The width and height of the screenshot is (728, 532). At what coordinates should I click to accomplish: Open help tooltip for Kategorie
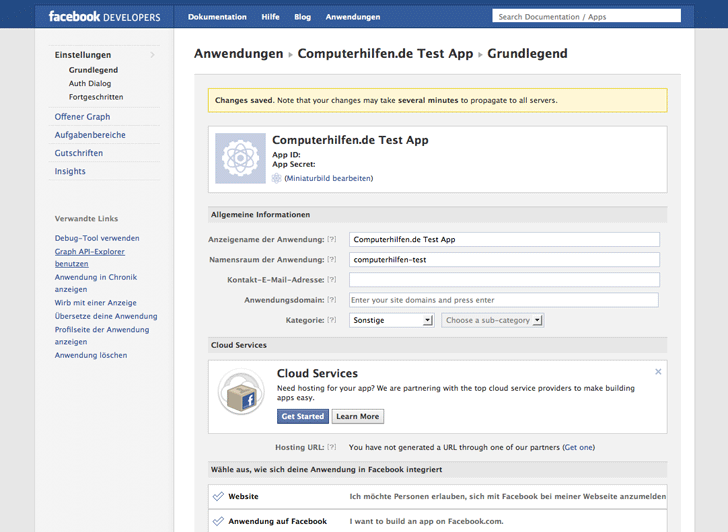point(332,320)
